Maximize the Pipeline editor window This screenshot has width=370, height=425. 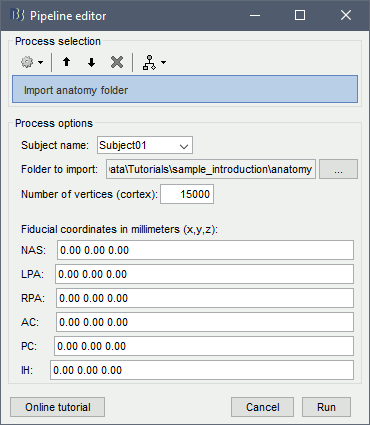[300, 15]
